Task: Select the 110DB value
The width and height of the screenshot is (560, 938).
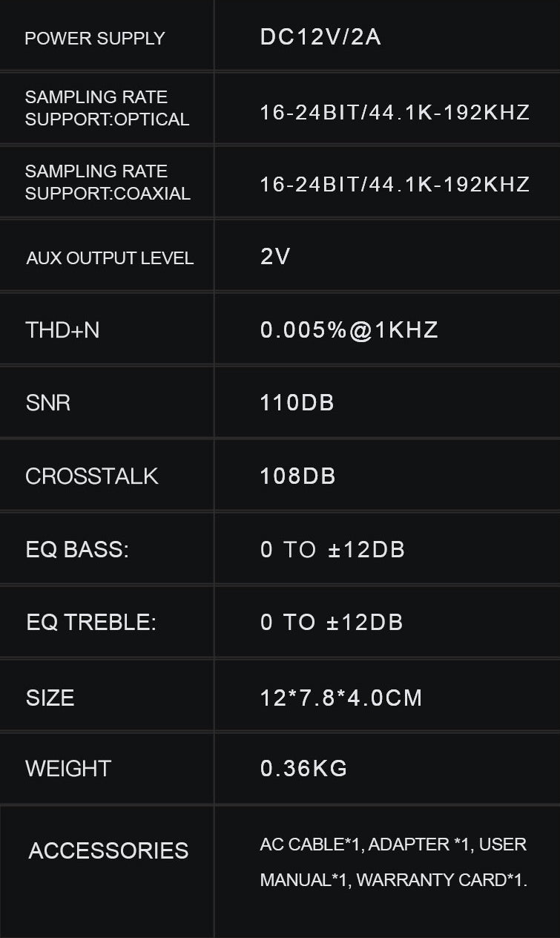Action: [x=297, y=403]
